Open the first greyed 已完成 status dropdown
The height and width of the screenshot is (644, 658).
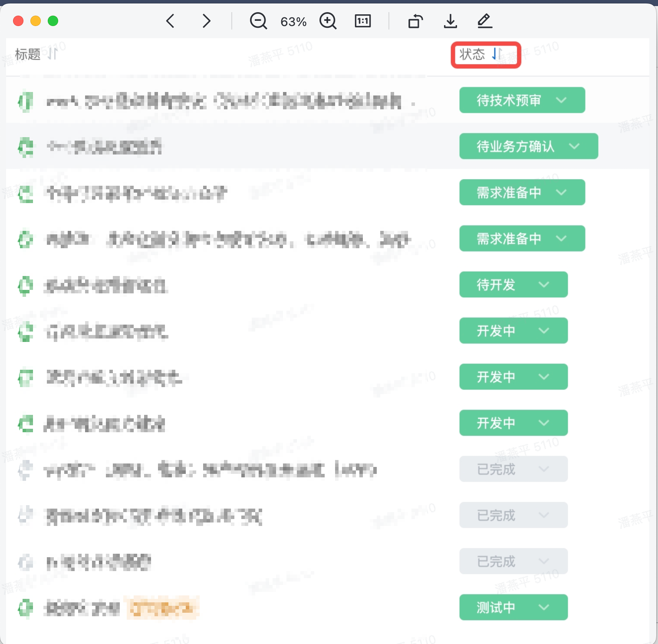513,469
